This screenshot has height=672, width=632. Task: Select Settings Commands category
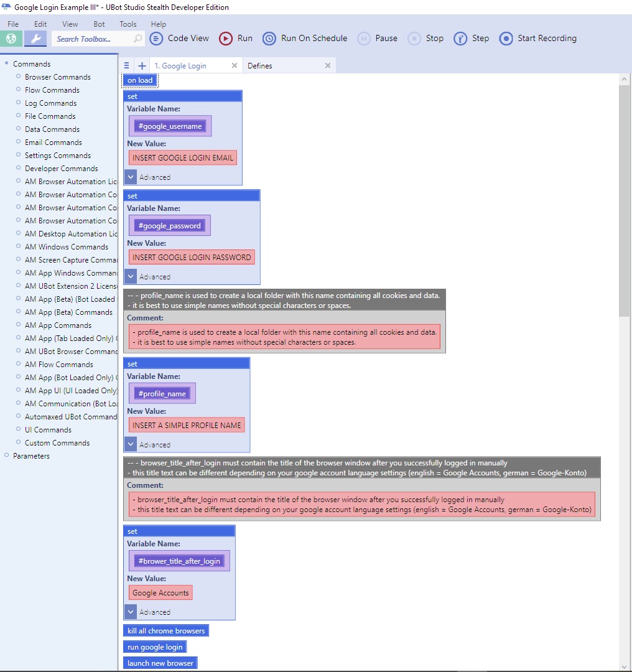(x=57, y=156)
